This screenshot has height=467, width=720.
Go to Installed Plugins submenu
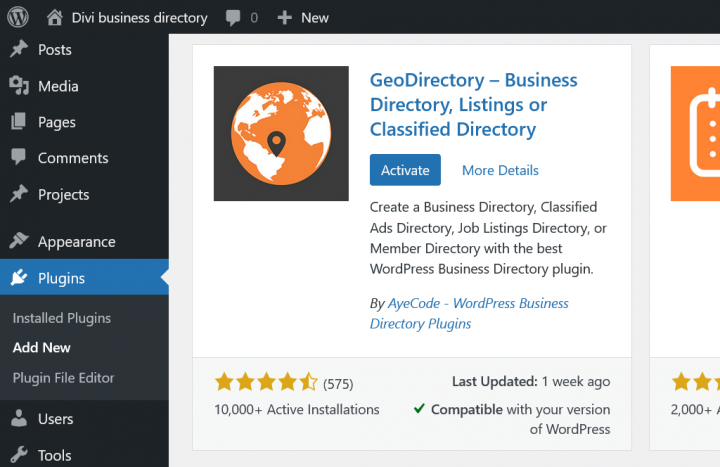(62, 318)
